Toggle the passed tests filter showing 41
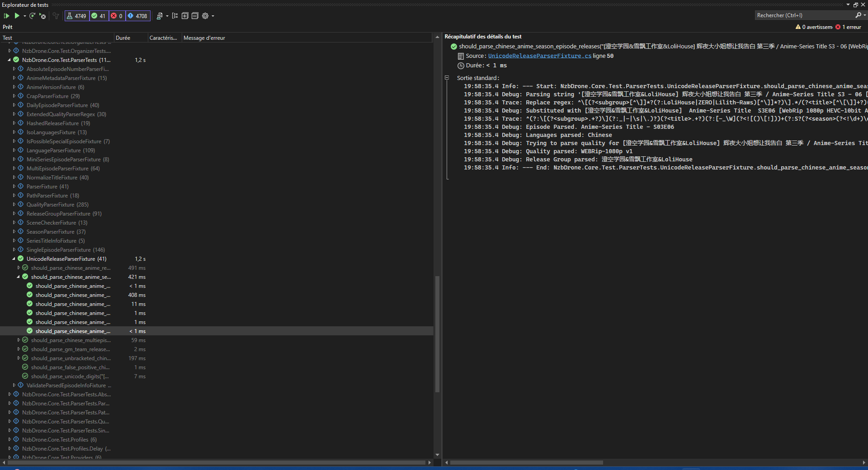The image size is (868, 470). (99, 16)
